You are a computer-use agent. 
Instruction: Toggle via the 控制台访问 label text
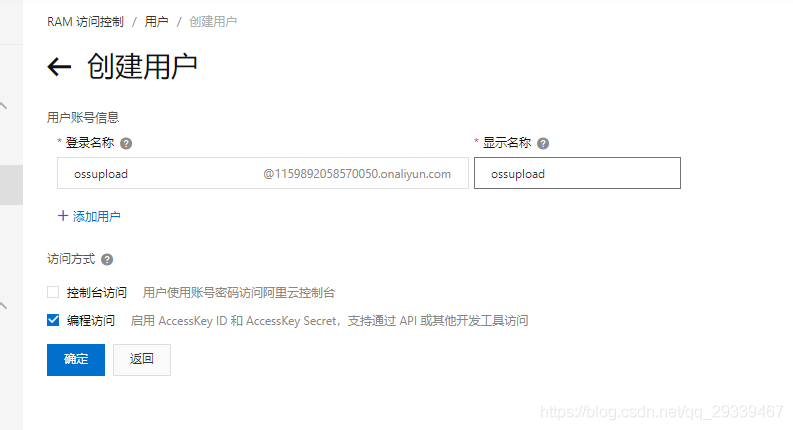(x=97, y=292)
